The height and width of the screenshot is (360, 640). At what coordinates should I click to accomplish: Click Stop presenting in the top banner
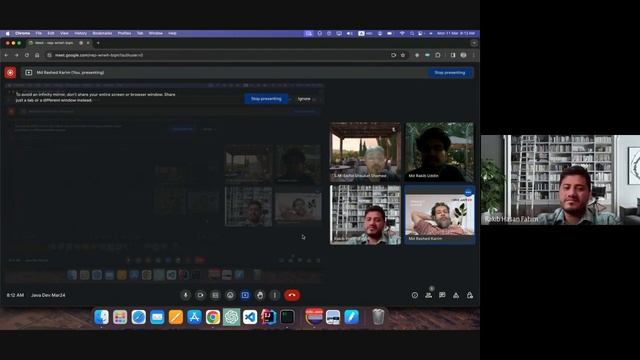pyautogui.click(x=450, y=73)
